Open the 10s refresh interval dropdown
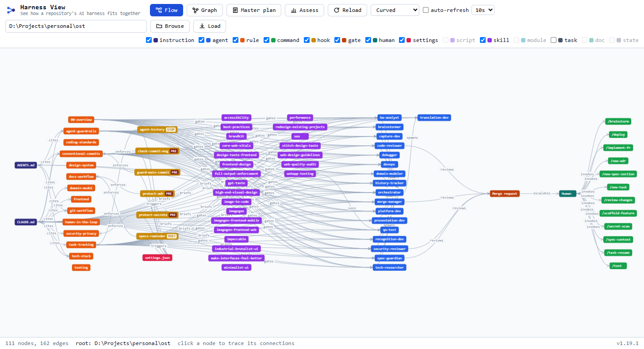The width and height of the screenshot is (644, 349). [483, 10]
